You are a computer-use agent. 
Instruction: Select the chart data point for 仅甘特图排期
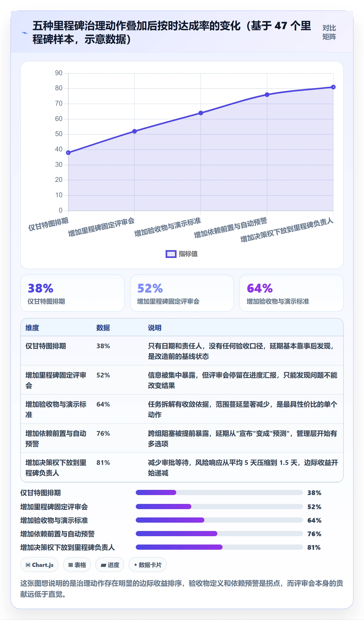68,153
